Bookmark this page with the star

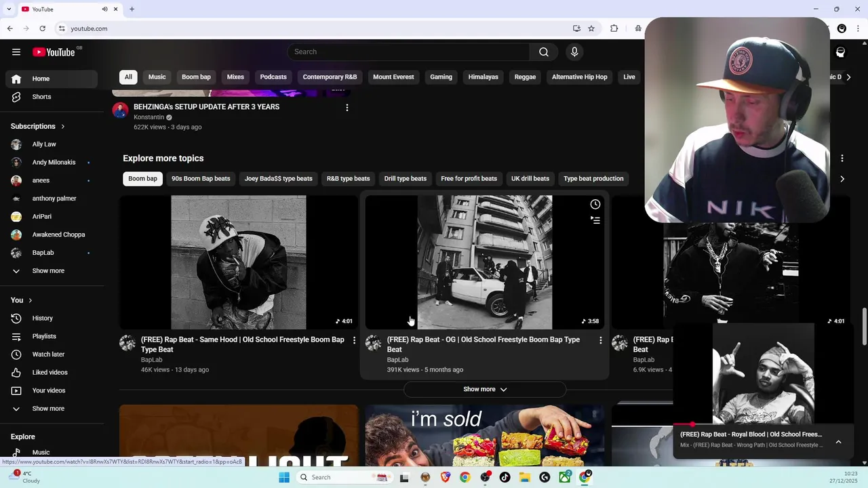coord(591,28)
